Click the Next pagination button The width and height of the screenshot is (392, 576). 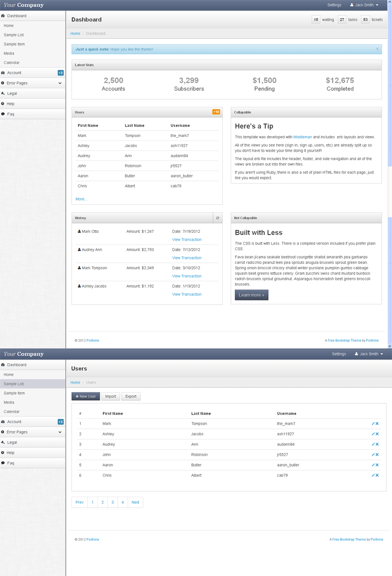135,502
